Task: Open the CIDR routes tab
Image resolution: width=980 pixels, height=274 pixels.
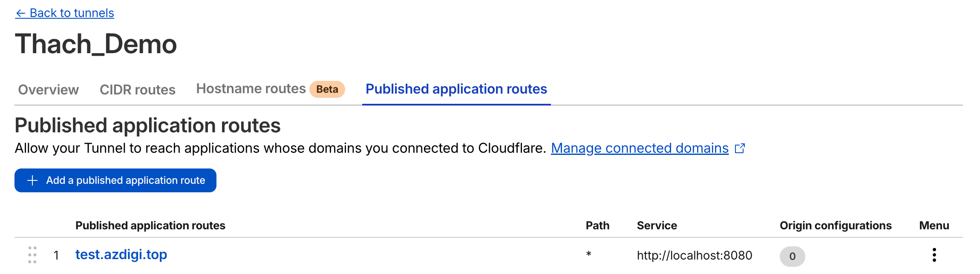Action: click(137, 90)
